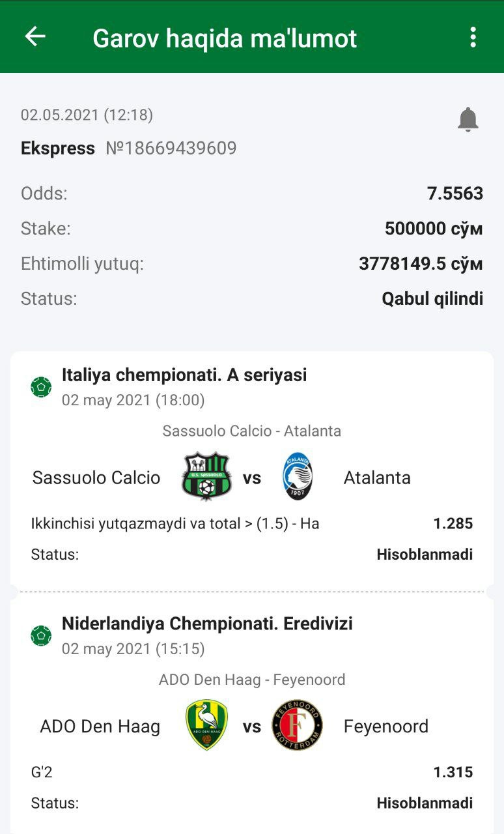Select the bet number №18669439609

pos(171,149)
